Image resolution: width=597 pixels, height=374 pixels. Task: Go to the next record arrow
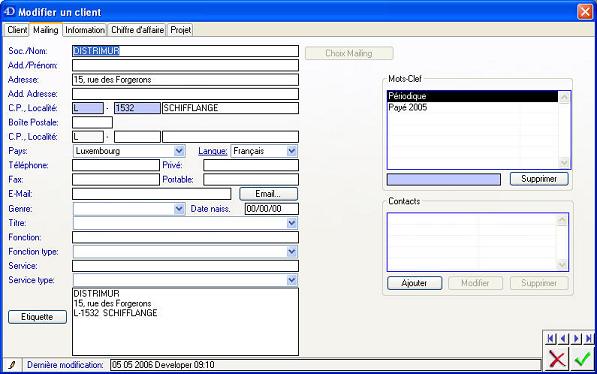(576, 339)
